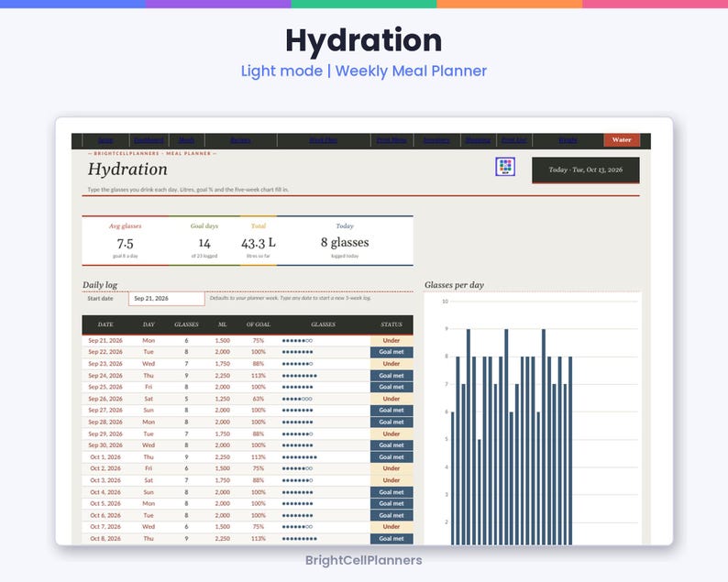The width and height of the screenshot is (728, 582).
Task: Go to the Dashboard navigation link
Action: tap(149, 140)
